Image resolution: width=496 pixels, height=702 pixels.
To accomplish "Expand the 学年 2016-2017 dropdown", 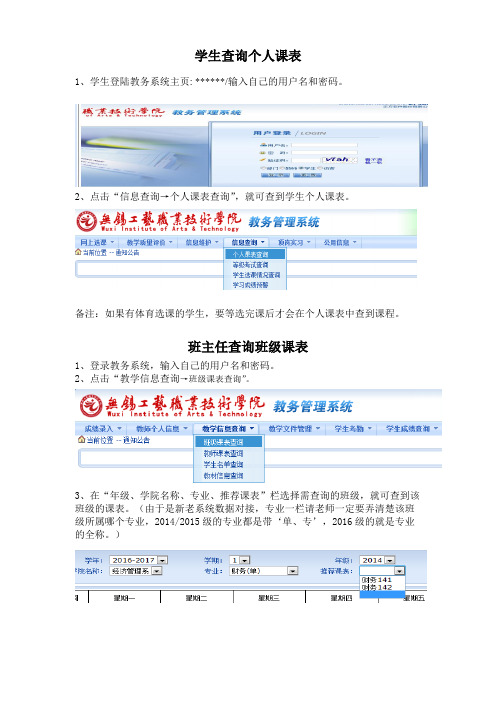I will tap(138, 560).
